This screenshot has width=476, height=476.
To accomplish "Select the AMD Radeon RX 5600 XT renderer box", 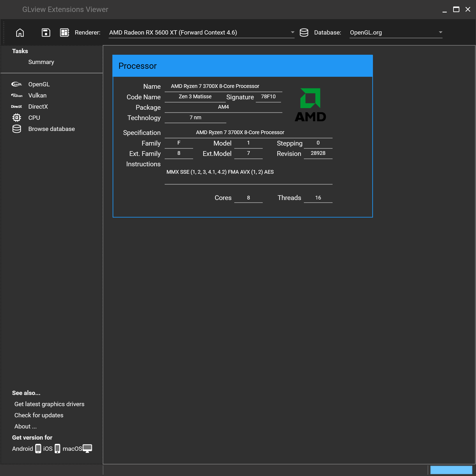I will (x=201, y=33).
